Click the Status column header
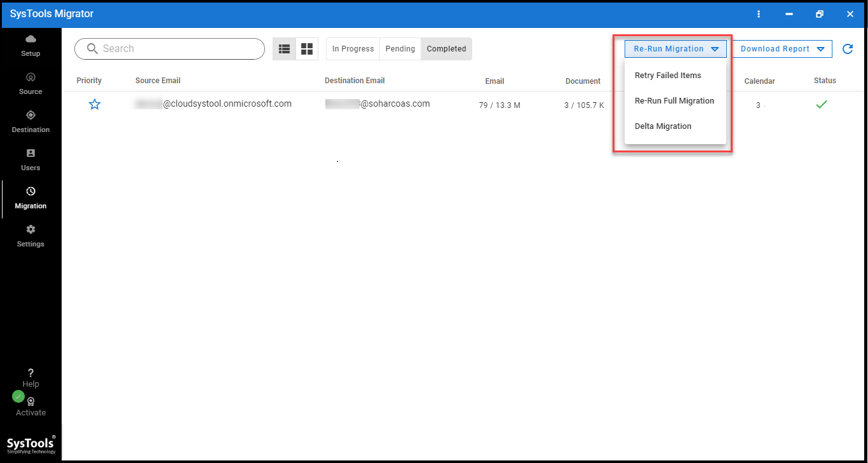 pyautogui.click(x=825, y=81)
